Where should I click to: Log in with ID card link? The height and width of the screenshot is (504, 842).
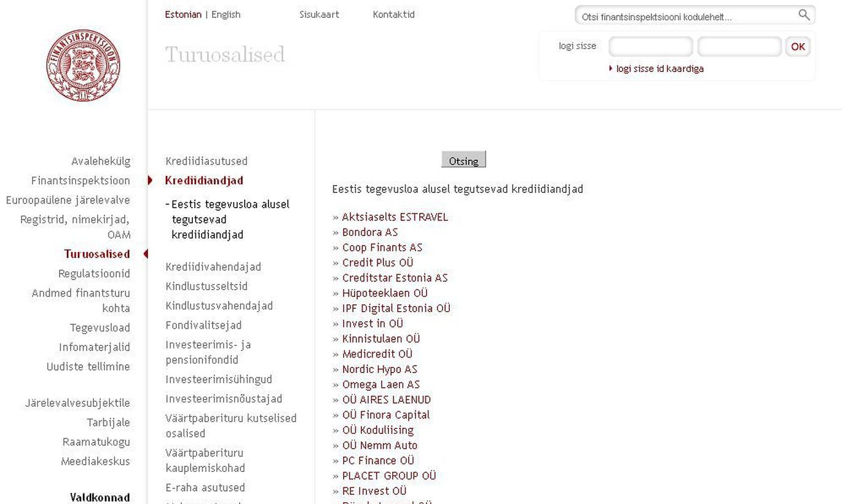coord(659,69)
